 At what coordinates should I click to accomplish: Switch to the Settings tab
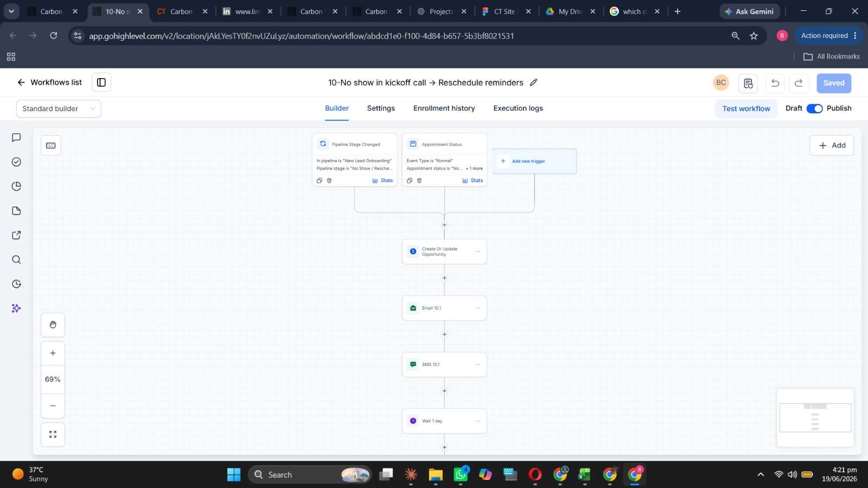pyautogui.click(x=381, y=108)
